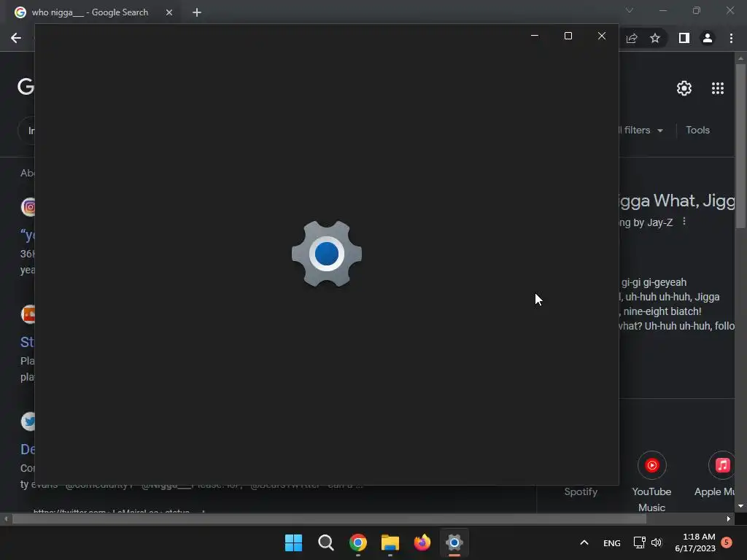This screenshot has width=747, height=560.
Task: Click the Chrome back arrow button
Action: [x=16, y=38]
